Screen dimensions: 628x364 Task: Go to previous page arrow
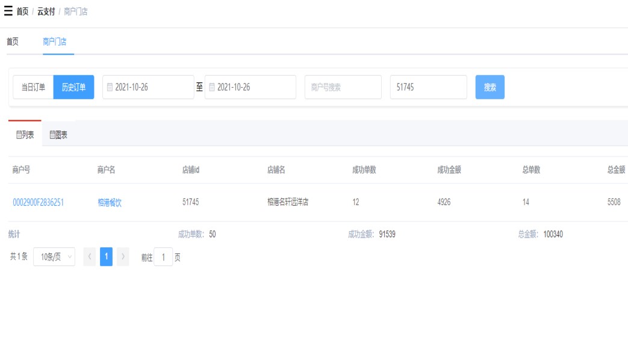pos(90,257)
